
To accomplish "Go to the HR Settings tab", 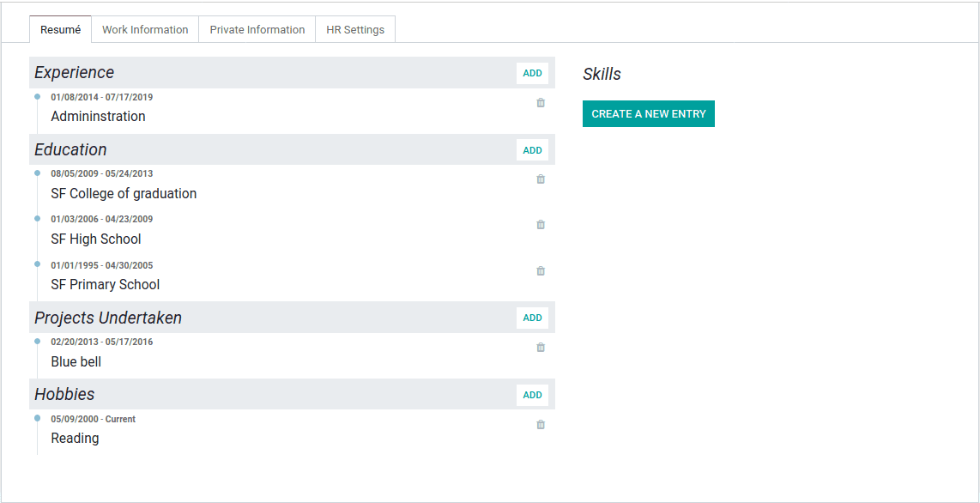I will coord(355,29).
